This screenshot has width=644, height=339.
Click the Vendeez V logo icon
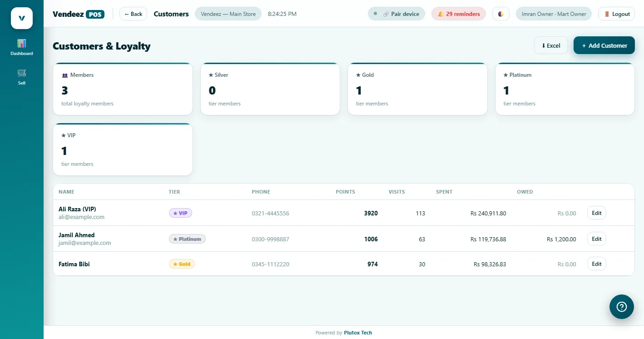pos(22,18)
